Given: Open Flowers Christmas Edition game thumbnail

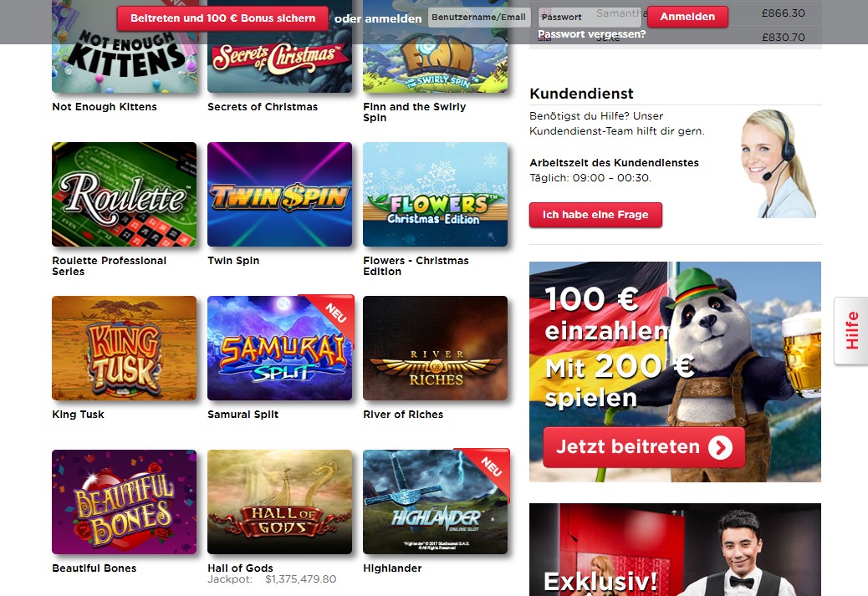Looking at the screenshot, I should click(435, 194).
